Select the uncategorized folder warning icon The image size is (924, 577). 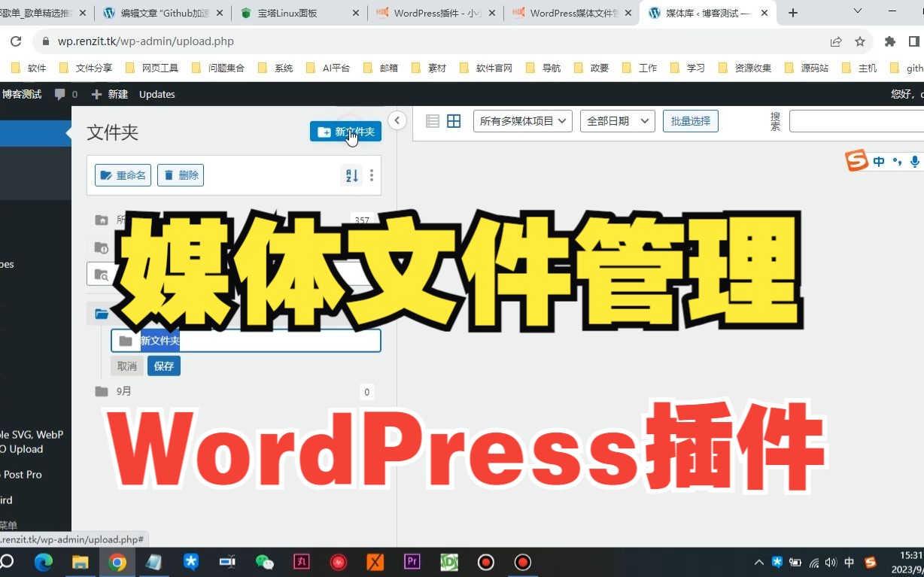click(x=102, y=247)
